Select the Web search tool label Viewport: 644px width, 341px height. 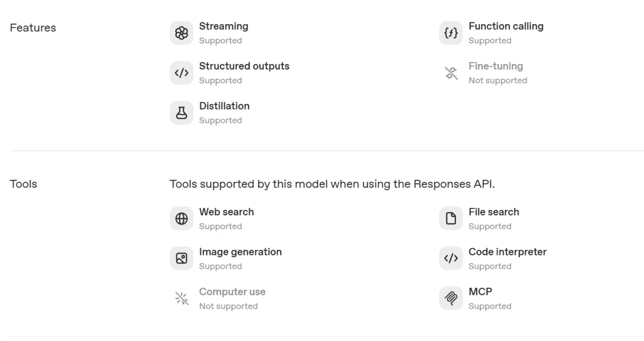[226, 212]
